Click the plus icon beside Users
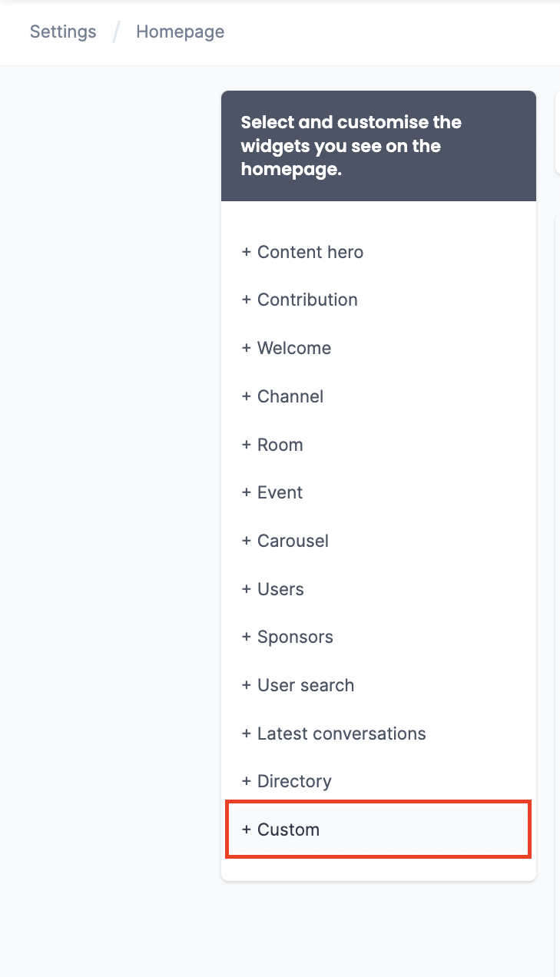This screenshot has height=977, width=560. (247, 589)
